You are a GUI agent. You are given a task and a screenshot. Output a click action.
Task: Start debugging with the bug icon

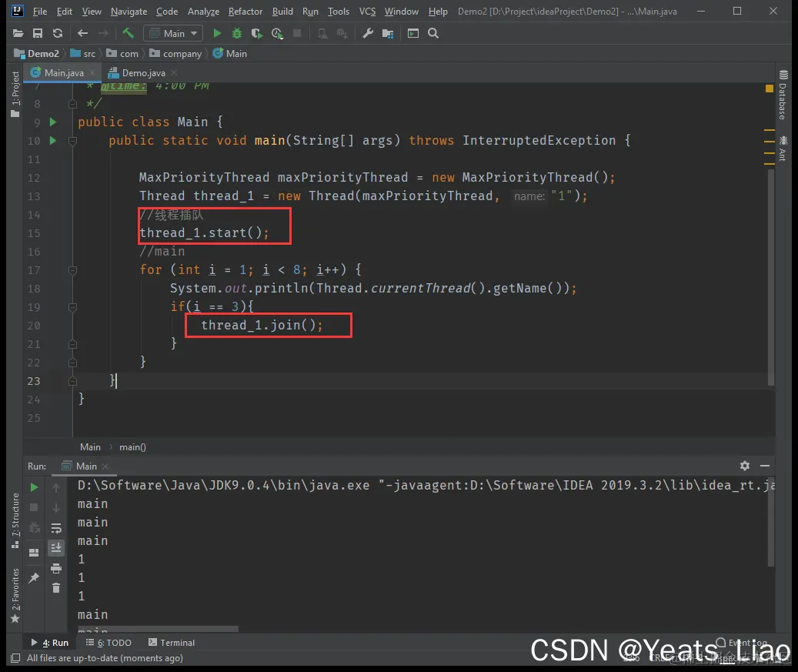pyautogui.click(x=237, y=34)
